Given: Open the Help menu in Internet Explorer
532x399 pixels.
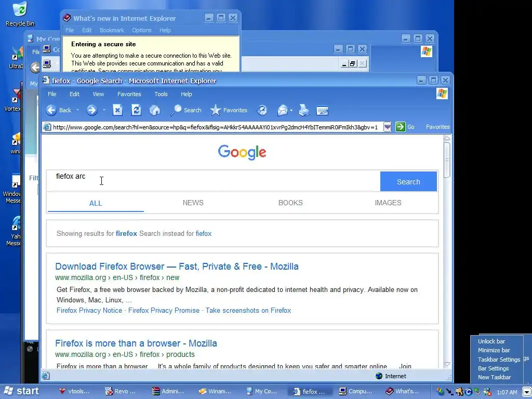Looking at the screenshot, I should pyautogui.click(x=187, y=94).
